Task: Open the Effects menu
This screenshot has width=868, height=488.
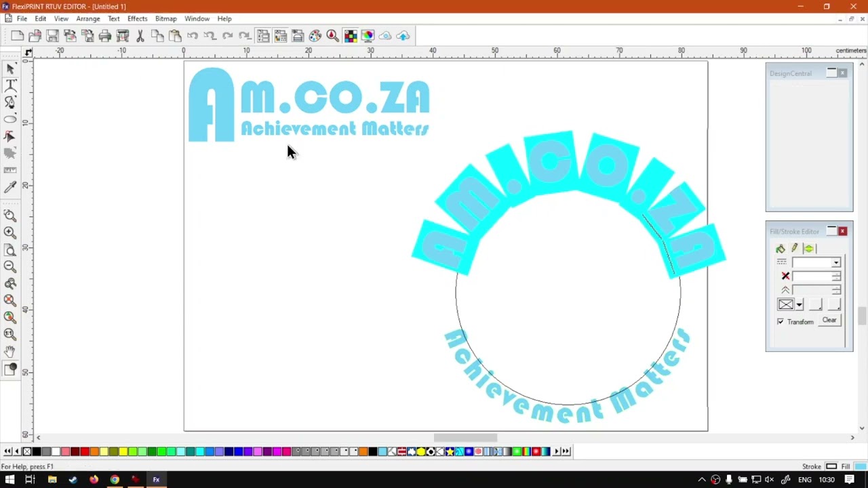Action: pyautogui.click(x=137, y=18)
